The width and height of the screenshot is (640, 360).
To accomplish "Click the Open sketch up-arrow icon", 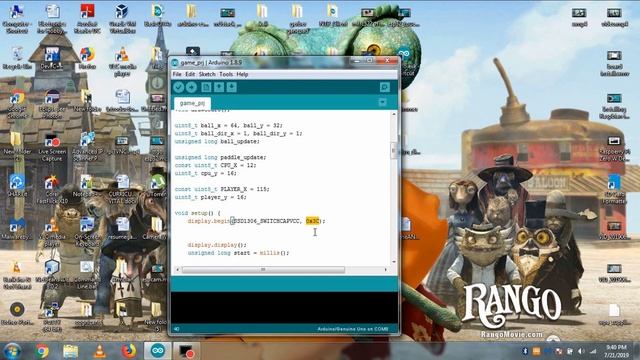I will coord(219,87).
